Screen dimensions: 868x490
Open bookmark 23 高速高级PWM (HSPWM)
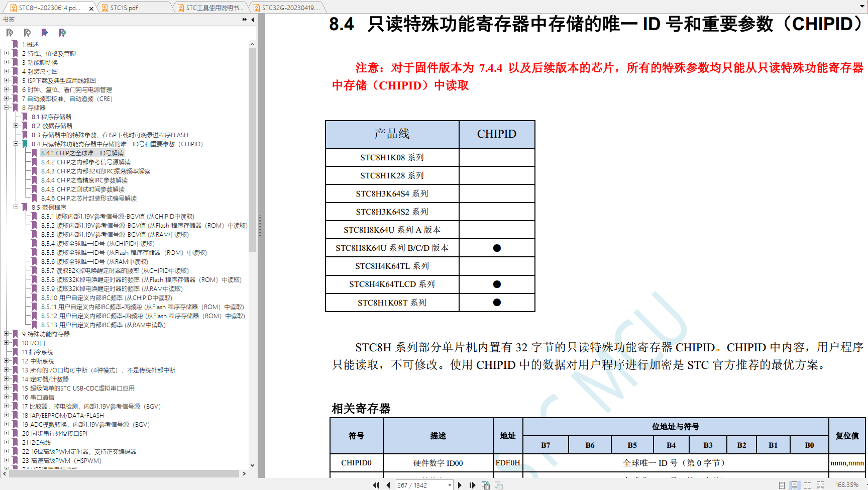[62, 460]
